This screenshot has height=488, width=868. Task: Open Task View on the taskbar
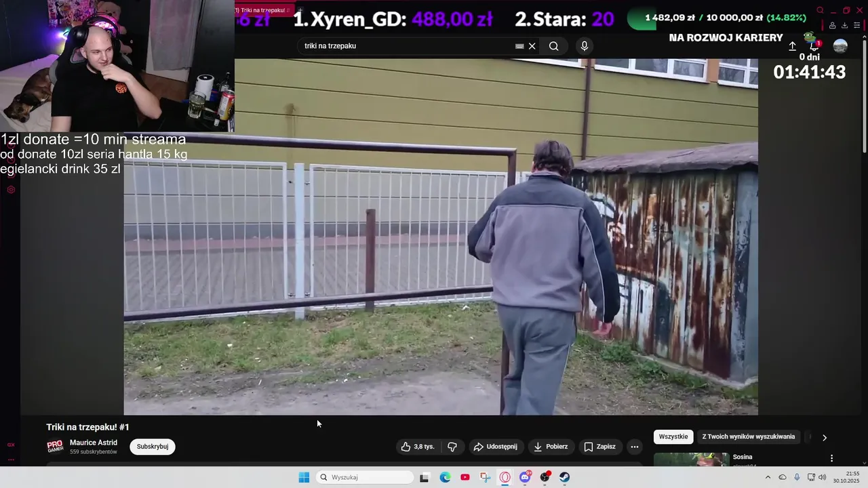pyautogui.click(x=425, y=477)
